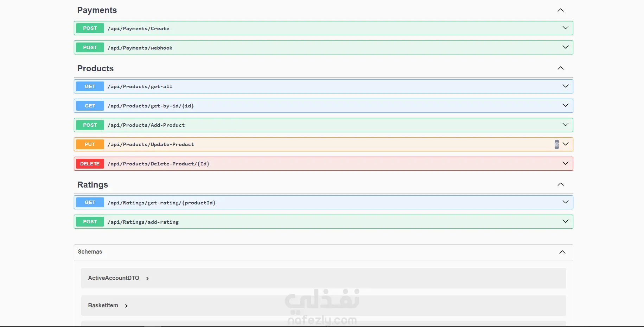Open the /api/Products/get-all path
Screen dimensions: 644x327
(x=140, y=86)
